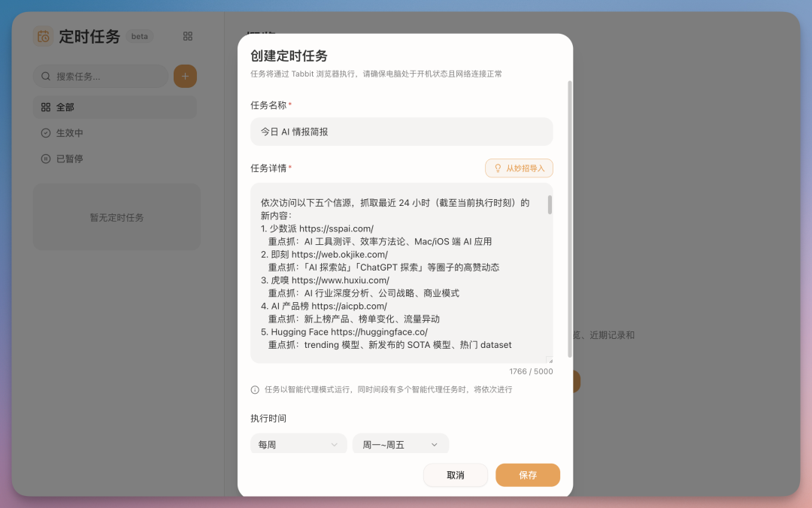The width and height of the screenshot is (812, 508).
Task: Click the 创建定时任务 dialog title
Action: (x=289, y=56)
